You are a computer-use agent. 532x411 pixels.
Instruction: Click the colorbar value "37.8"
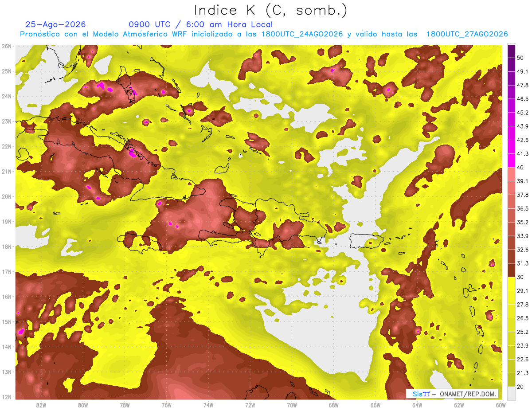[522, 195]
